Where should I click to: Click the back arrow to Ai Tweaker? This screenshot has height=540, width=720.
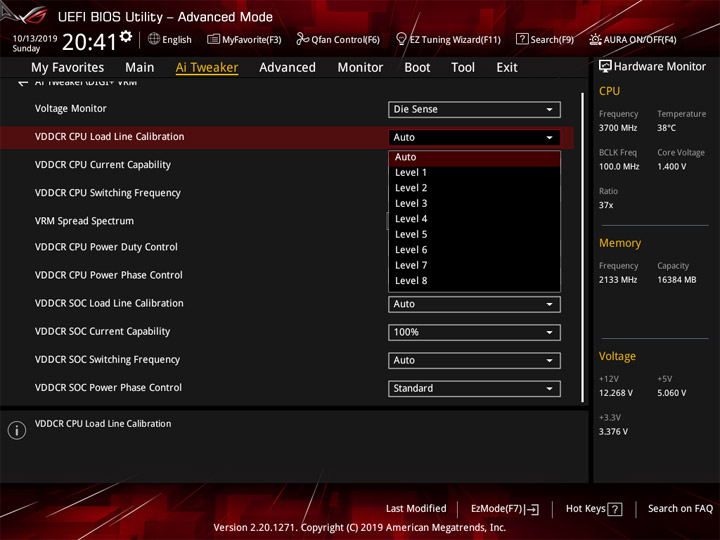tap(22, 83)
